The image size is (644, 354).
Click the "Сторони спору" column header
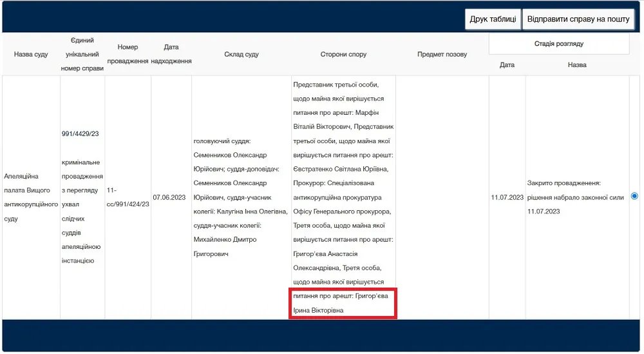click(x=343, y=54)
